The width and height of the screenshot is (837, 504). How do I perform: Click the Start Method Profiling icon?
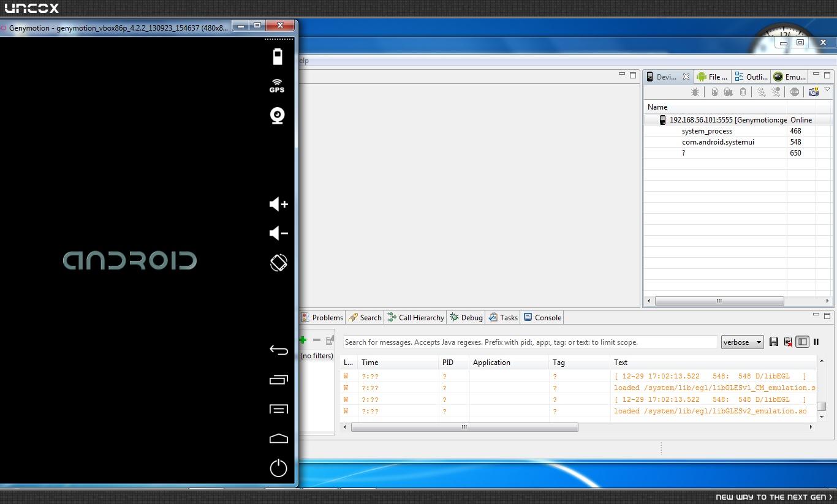coord(776,92)
